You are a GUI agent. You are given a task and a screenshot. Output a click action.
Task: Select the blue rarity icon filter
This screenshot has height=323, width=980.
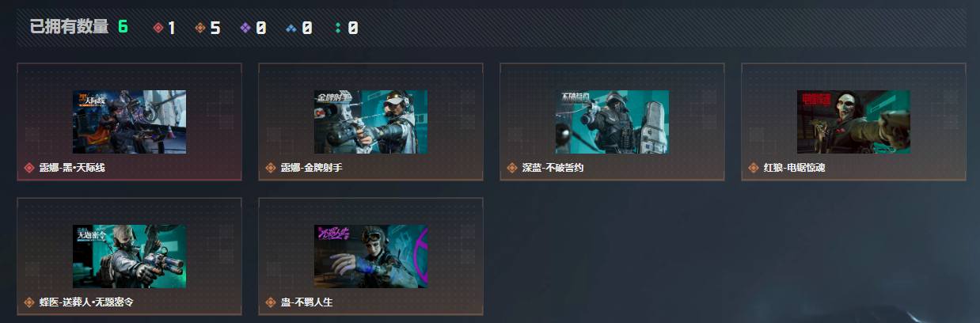coord(291,28)
